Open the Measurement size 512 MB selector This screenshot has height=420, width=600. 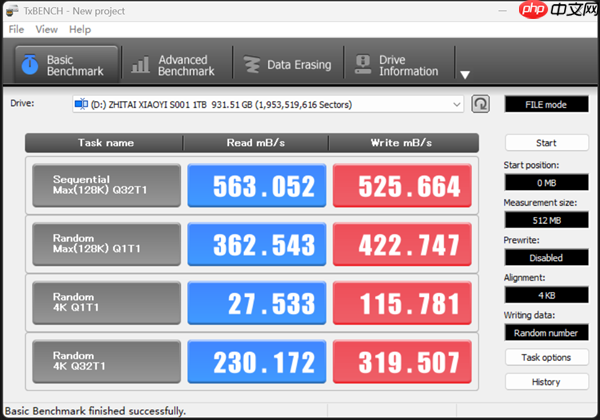pos(546,220)
